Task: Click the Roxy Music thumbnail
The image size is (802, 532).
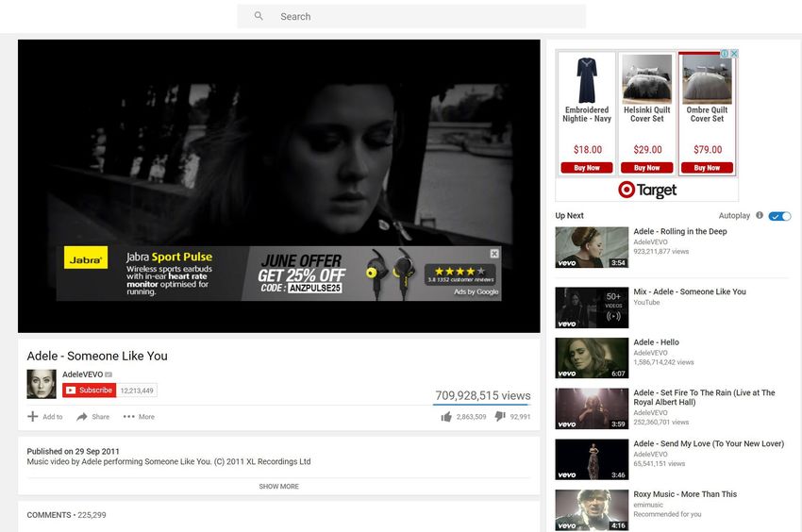Action: click(592, 510)
